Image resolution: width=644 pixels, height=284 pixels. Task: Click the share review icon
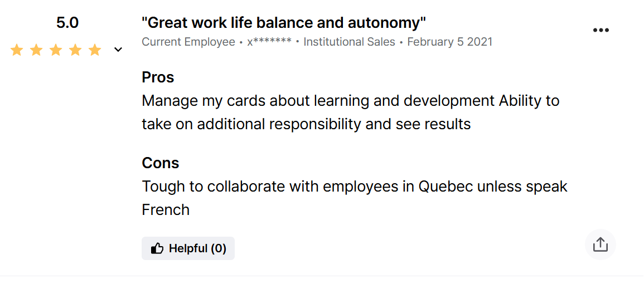(x=600, y=244)
